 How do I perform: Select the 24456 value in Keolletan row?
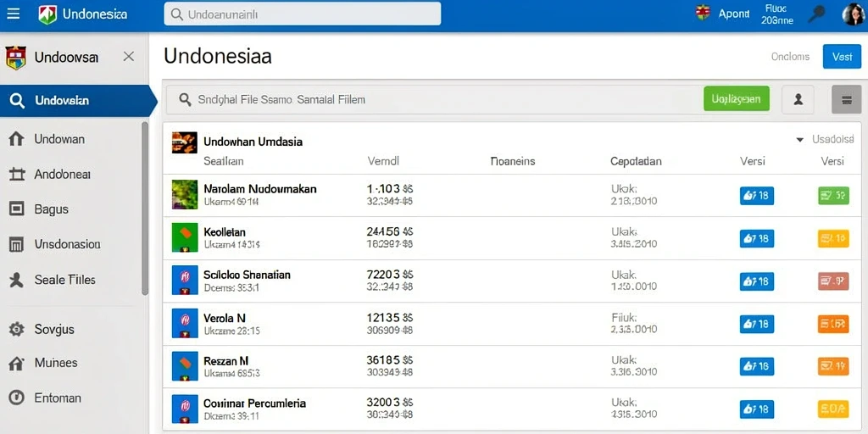390,232
